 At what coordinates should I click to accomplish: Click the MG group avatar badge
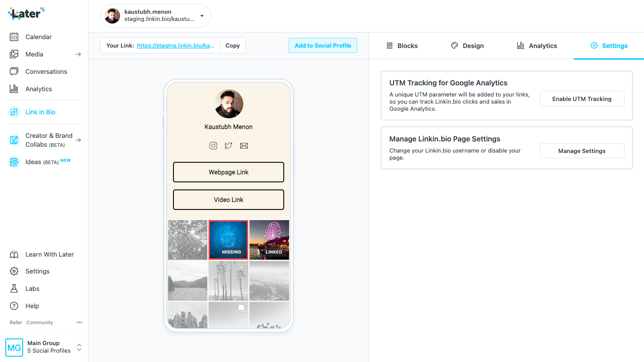(x=14, y=347)
